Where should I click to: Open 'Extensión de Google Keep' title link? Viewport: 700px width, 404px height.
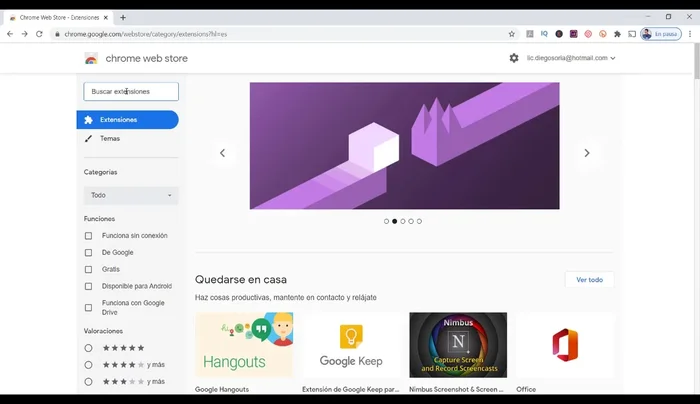[351, 389]
